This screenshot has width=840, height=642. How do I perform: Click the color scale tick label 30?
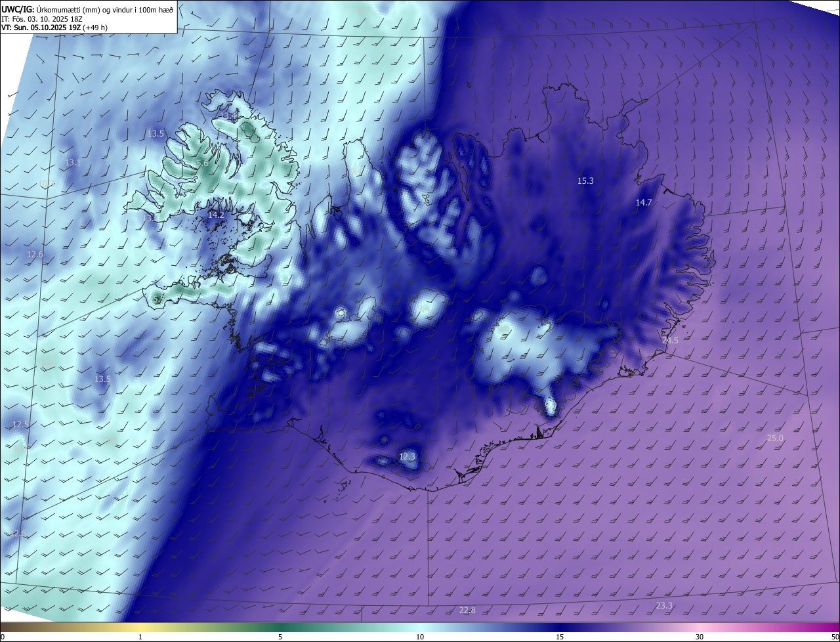pyautogui.click(x=700, y=637)
